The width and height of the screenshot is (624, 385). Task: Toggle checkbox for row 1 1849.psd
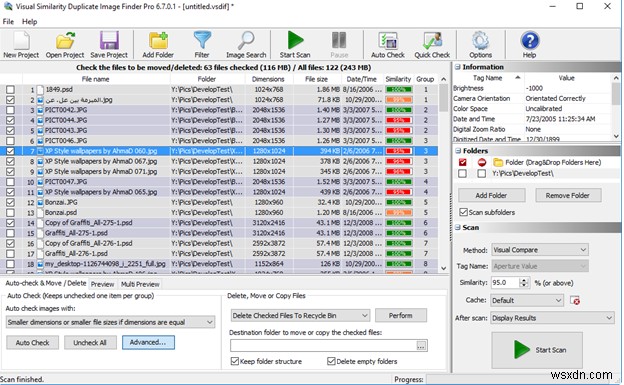click(x=10, y=90)
